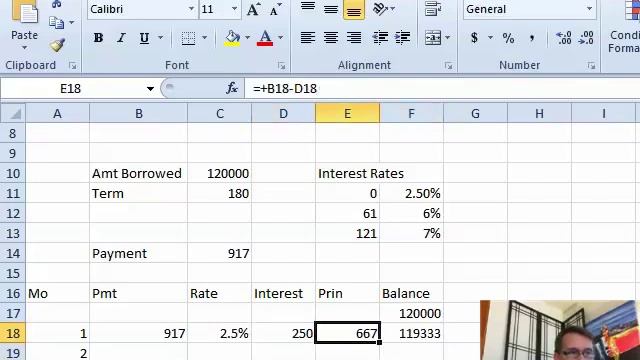The height and width of the screenshot is (360, 640).
Task: Center text horizontally
Action: (331, 38)
